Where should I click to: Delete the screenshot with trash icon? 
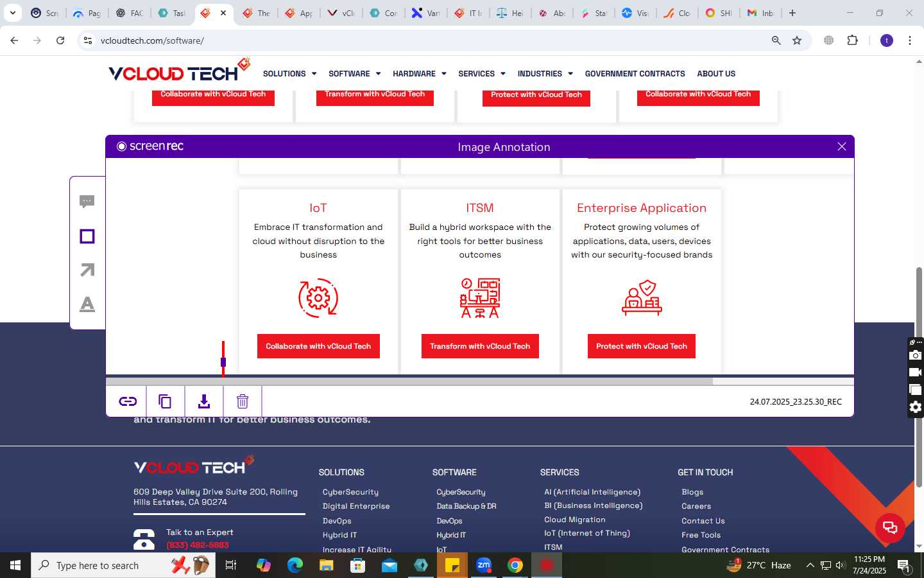click(x=243, y=401)
